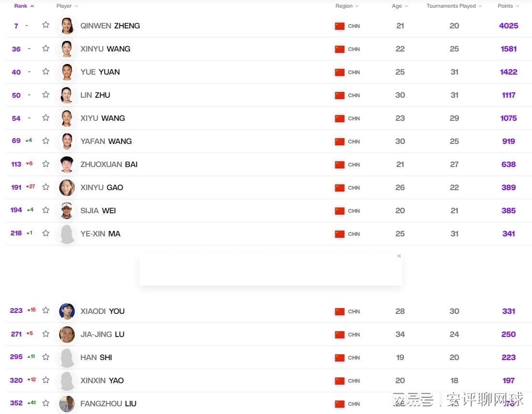
Task: Click Yue Yuan's player photo
Action: [67, 72]
